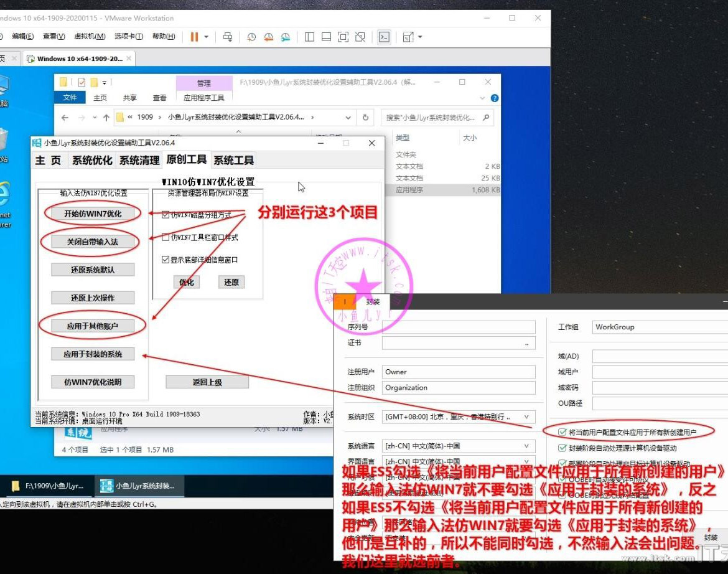Refresh the Explorer address bar

pos(365,118)
